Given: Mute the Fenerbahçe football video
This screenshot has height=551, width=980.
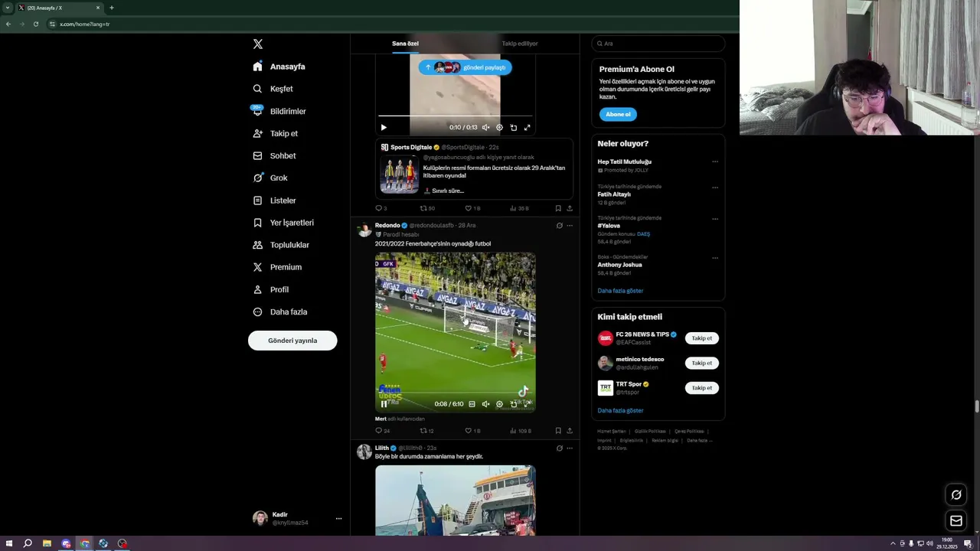Looking at the screenshot, I should [x=485, y=404].
